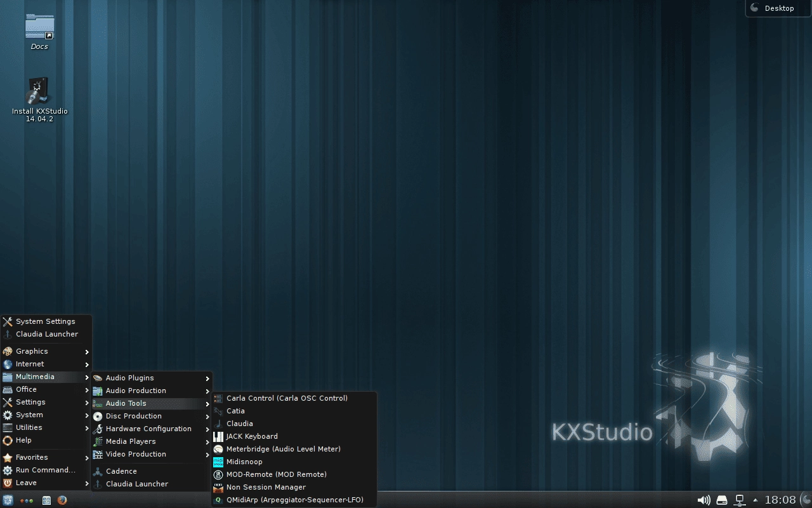The height and width of the screenshot is (508, 812).
Task: Expand the Internet submenu arrow
Action: (87, 364)
